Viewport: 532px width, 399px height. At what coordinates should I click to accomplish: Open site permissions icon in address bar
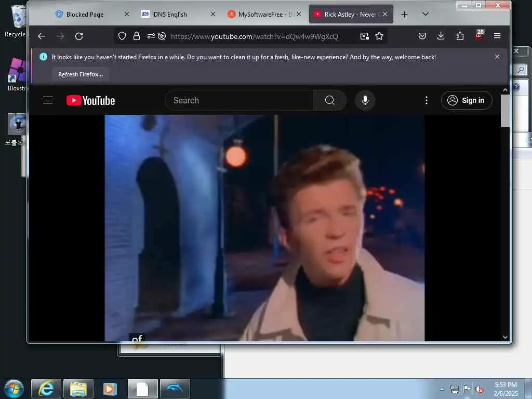(151, 36)
